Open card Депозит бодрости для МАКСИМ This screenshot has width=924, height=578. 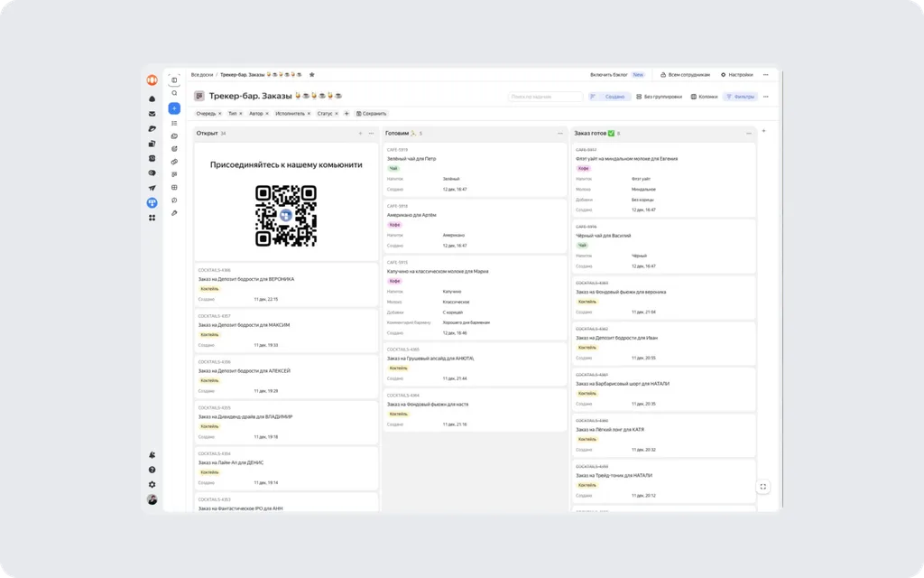tap(286, 331)
